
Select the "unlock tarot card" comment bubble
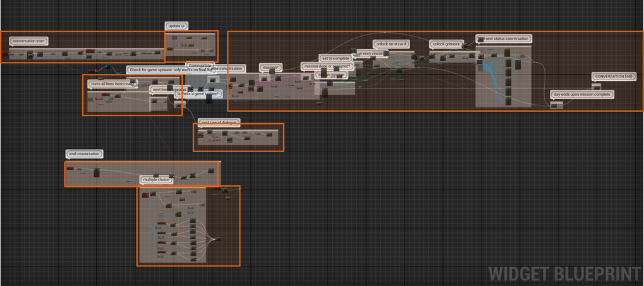[x=391, y=44]
